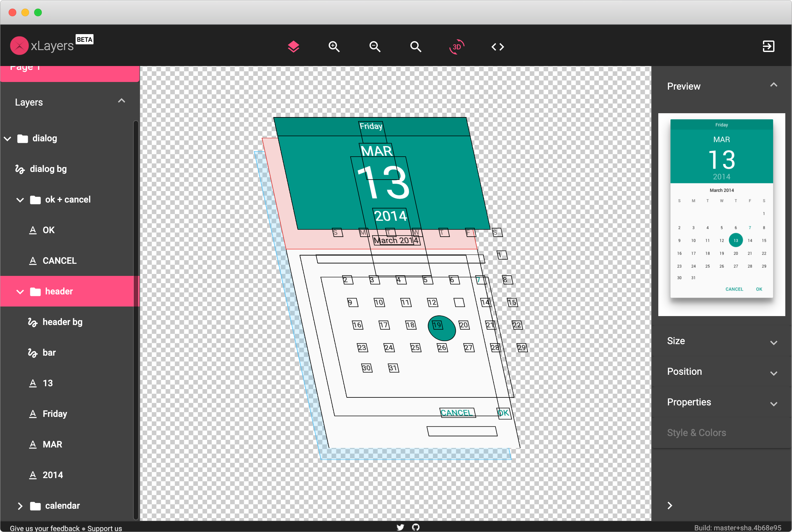Expand the Properties section
The image size is (792, 532).
[x=773, y=403]
